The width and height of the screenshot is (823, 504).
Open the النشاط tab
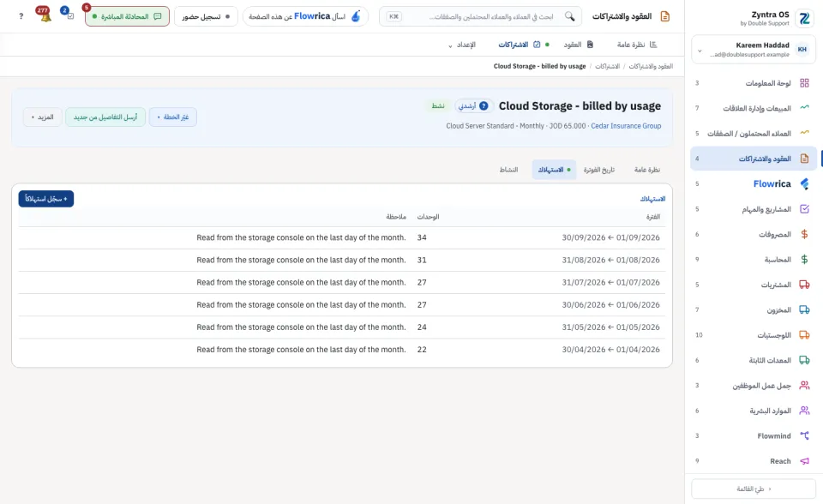pos(508,170)
